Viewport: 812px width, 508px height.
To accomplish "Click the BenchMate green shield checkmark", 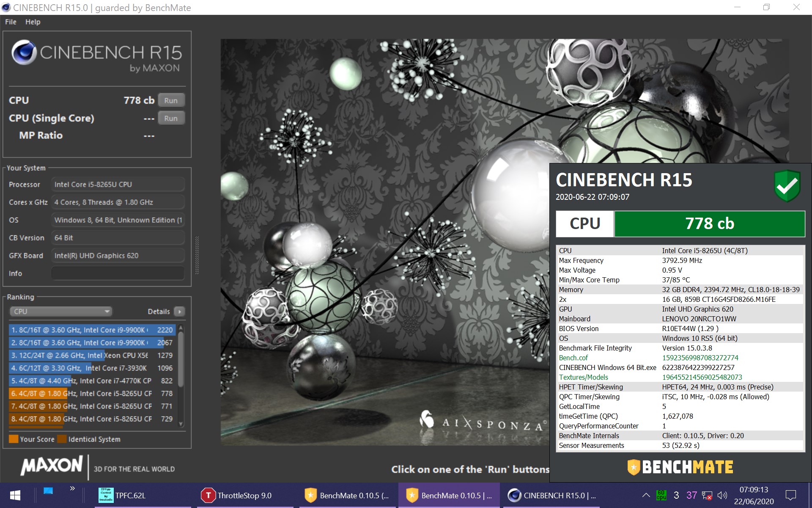I will [x=787, y=186].
